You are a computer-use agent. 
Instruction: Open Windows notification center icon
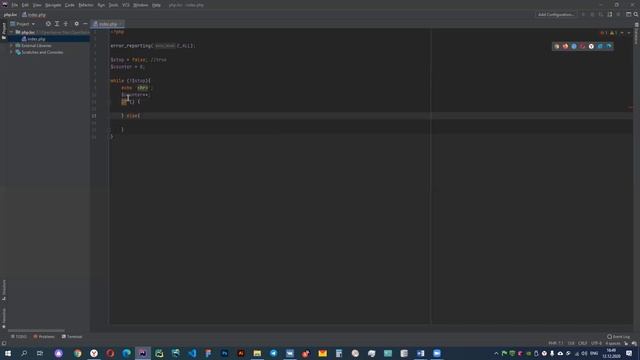629,353
